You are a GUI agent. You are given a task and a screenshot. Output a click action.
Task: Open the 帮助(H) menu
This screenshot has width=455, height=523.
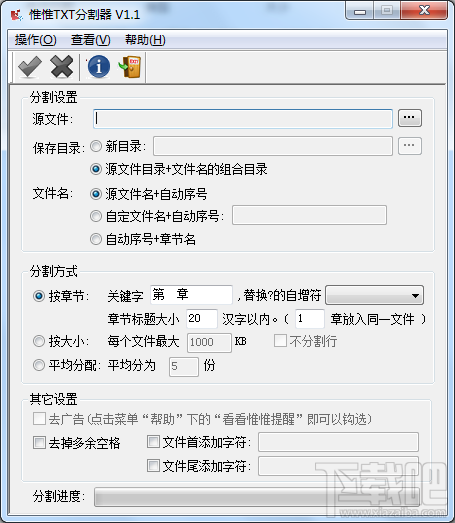tap(145, 40)
